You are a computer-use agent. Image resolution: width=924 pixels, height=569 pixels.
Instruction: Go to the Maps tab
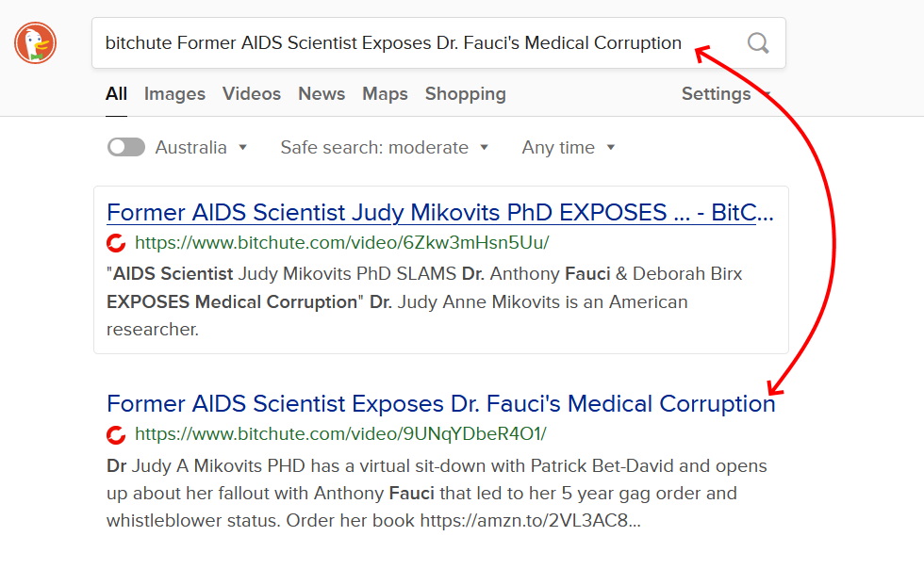385,94
